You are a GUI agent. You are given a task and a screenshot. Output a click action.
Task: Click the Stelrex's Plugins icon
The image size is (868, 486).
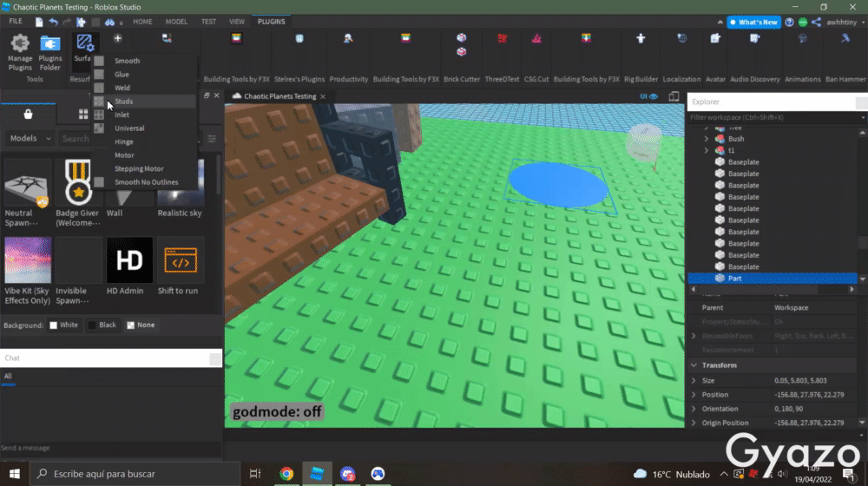[299, 38]
